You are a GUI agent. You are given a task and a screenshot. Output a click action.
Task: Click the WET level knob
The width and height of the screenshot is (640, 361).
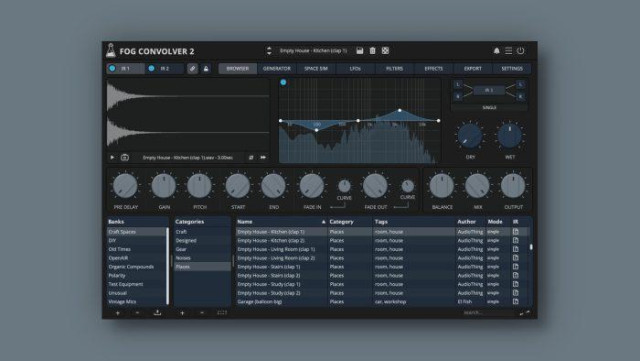point(510,136)
